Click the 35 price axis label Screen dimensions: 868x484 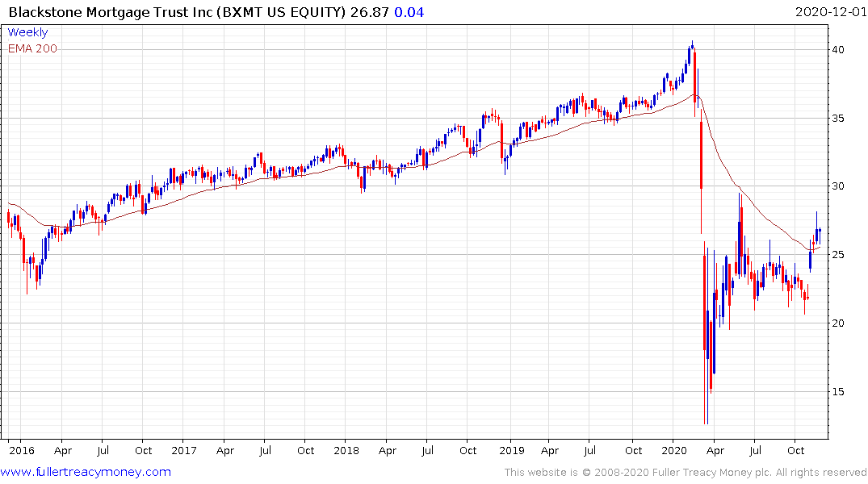coord(838,119)
